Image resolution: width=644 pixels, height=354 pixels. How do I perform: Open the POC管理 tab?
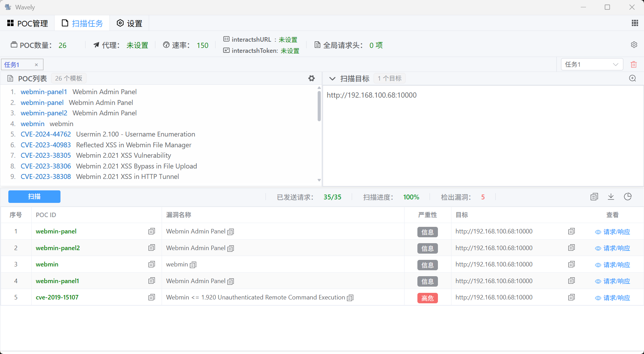coord(27,23)
